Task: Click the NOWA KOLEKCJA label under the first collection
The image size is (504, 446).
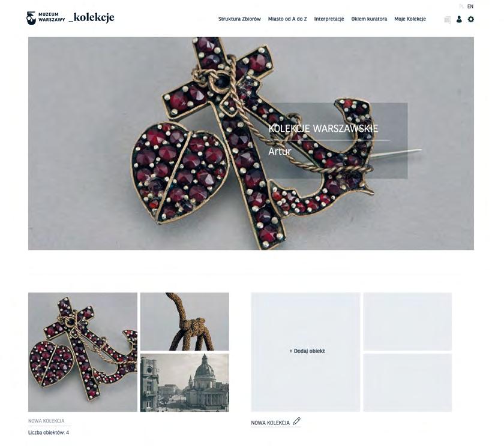Action: [x=46, y=421]
